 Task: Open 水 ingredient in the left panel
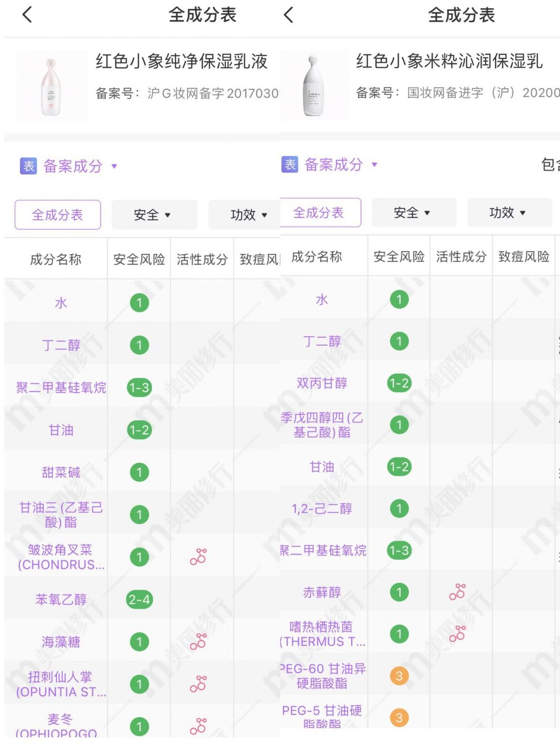(61, 303)
